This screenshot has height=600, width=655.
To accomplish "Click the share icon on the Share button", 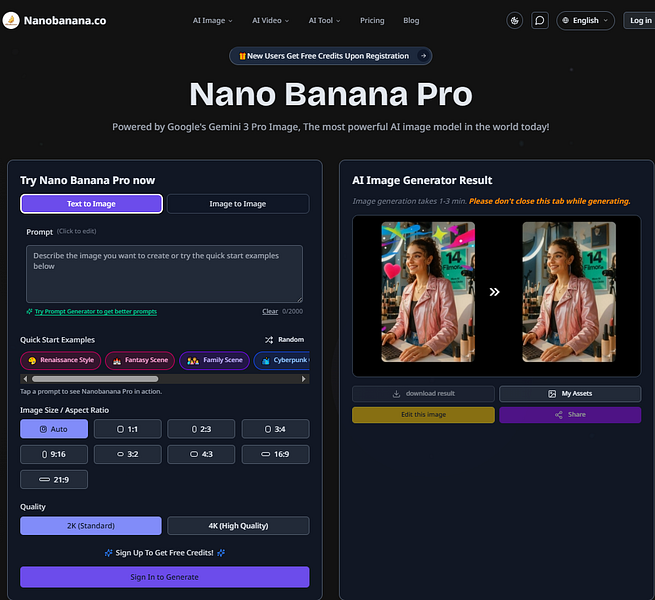I will [559, 414].
